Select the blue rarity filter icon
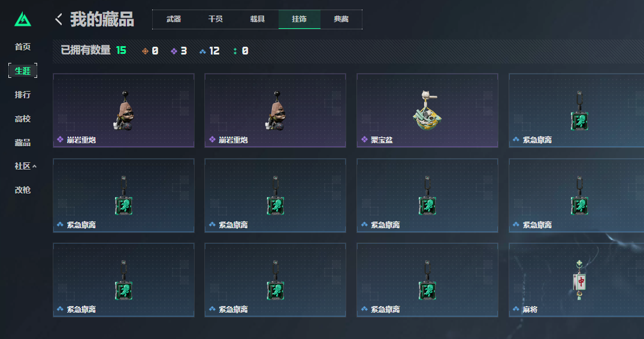Viewport: 644px width, 339px height. pyautogui.click(x=202, y=51)
